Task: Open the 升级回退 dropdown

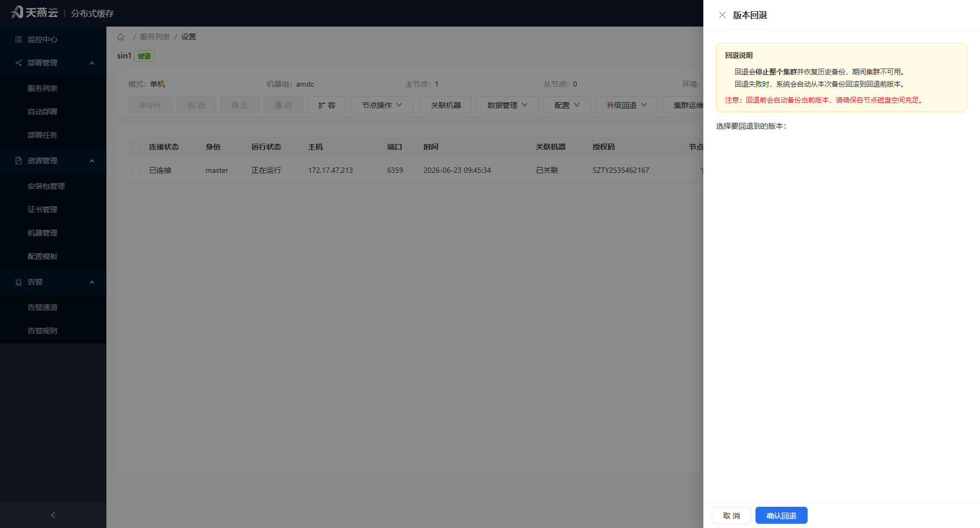Action: click(x=626, y=105)
